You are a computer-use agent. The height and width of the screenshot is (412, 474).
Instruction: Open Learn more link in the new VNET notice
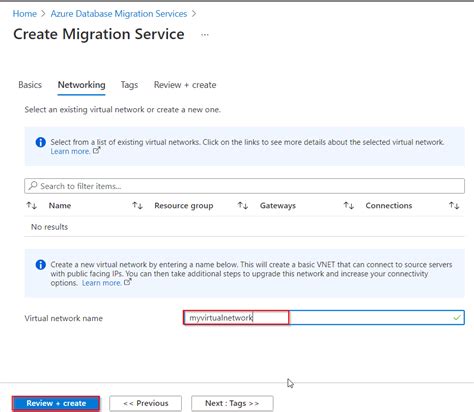[102, 283]
